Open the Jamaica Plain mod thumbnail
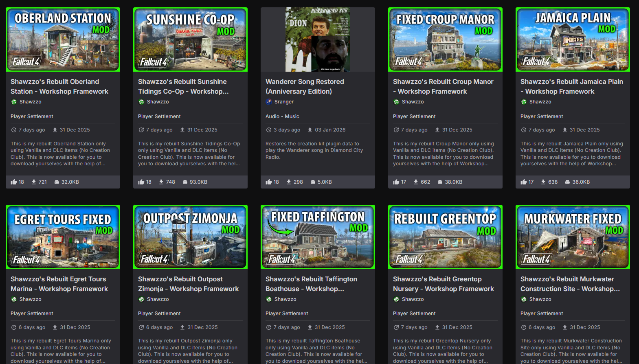Screen dimensions: 639x364 coord(573,39)
